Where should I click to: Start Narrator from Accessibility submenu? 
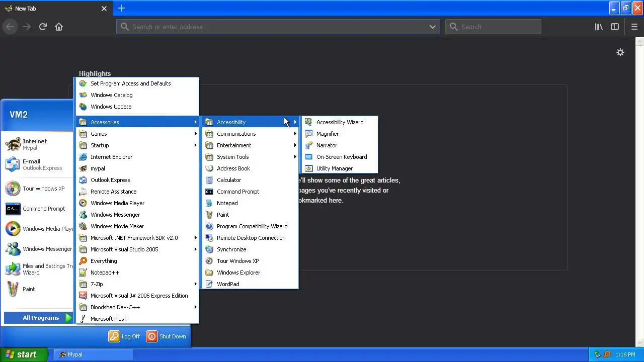[339, 145]
